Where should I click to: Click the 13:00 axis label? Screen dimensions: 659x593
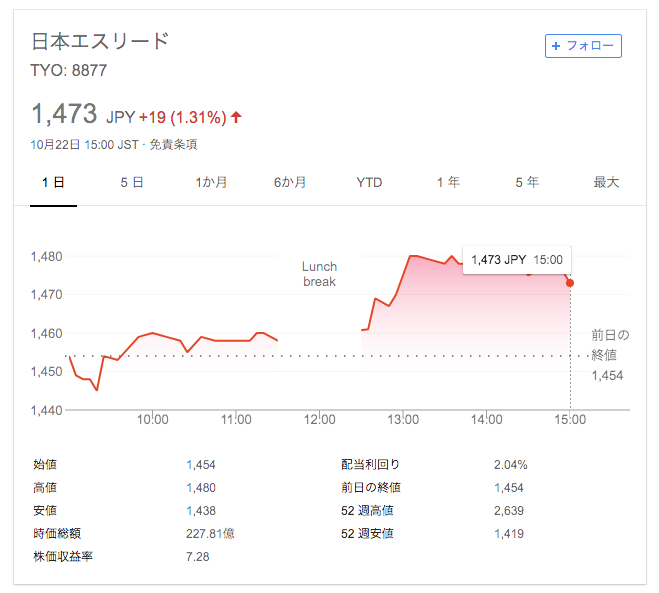click(403, 419)
